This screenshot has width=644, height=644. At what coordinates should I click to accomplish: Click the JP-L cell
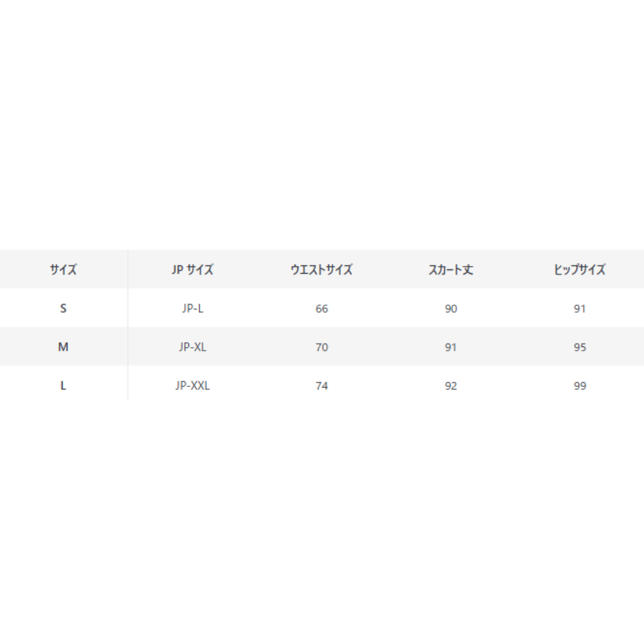(192, 308)
